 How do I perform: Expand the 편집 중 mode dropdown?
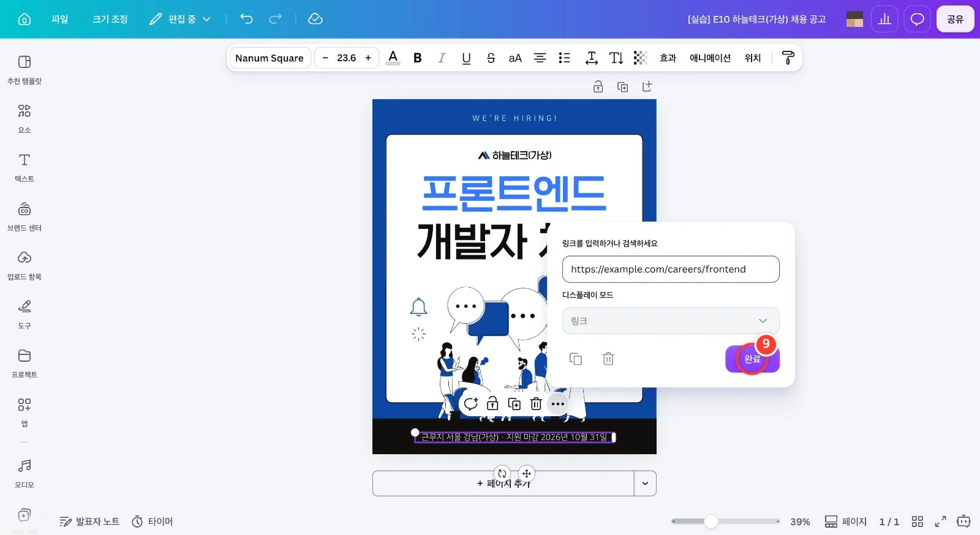(x=180, y=19)
